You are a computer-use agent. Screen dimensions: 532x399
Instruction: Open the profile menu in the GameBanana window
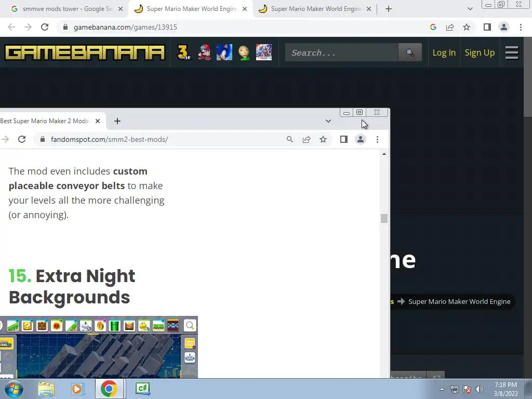pyautogui.click(x=504, y=27)
